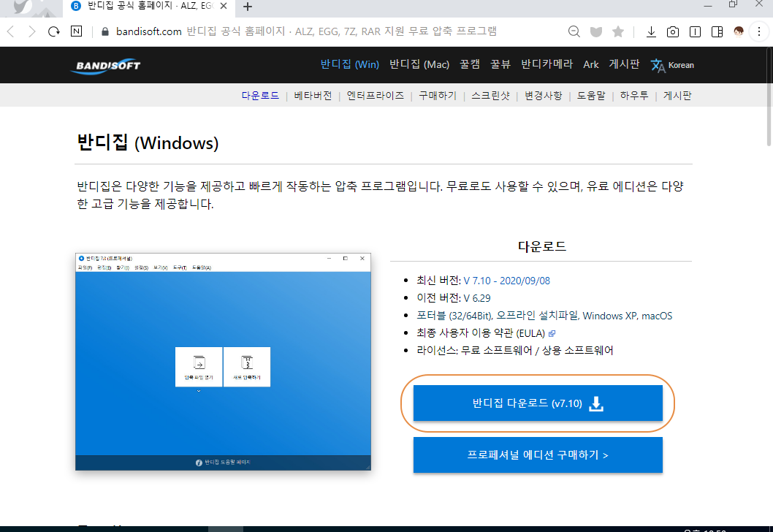Click the Bandisoft logo
773x532 pixels.
105,66
